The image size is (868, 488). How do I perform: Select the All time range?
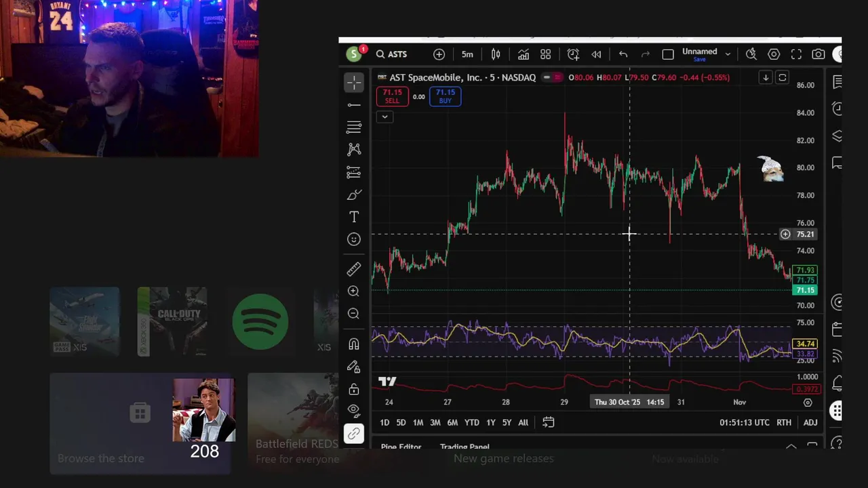[x=524, y=423]
